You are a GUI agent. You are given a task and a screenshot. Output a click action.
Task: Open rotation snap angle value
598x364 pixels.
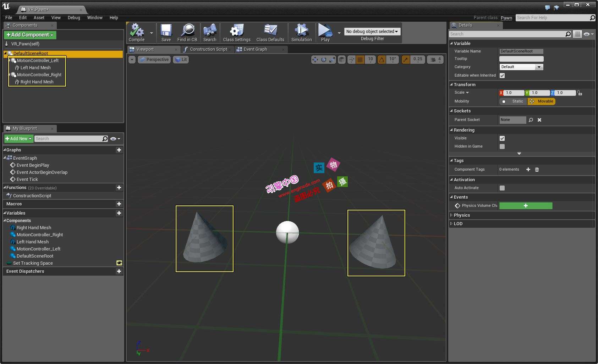click(x=393, y=60)
